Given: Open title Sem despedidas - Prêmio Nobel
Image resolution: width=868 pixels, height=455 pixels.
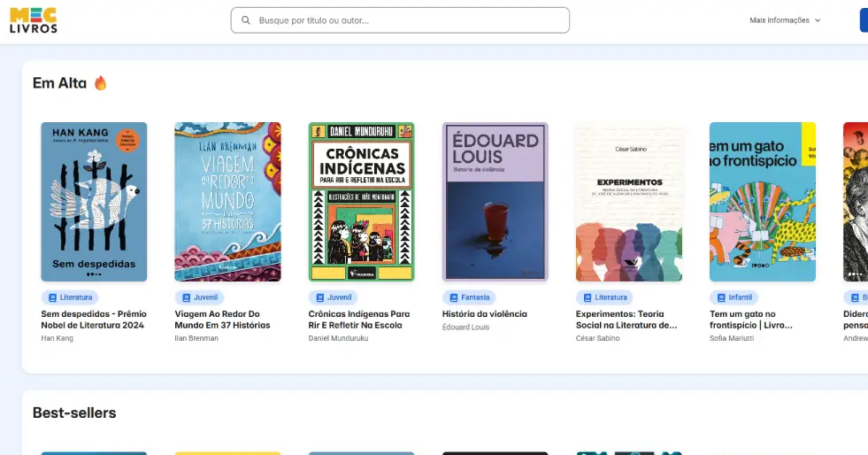Looking at the screenshot, I should coord(94,320).
